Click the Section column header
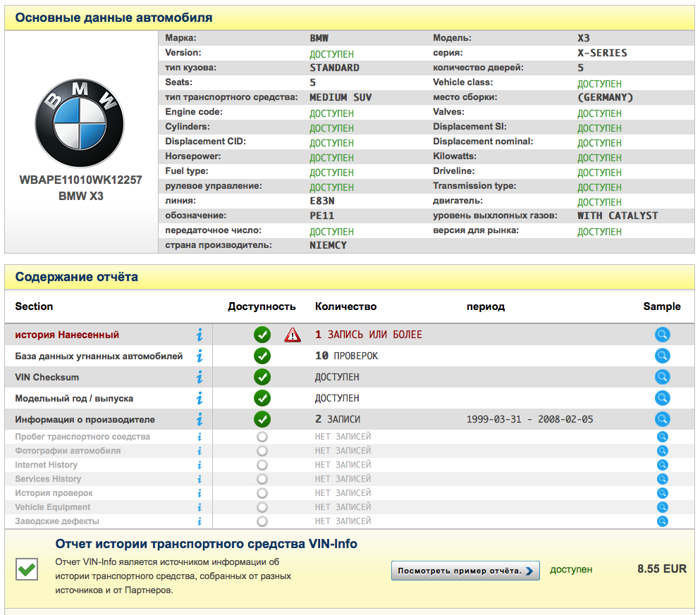This screenshot has width=700, height=615. click(x=34, y=306)
